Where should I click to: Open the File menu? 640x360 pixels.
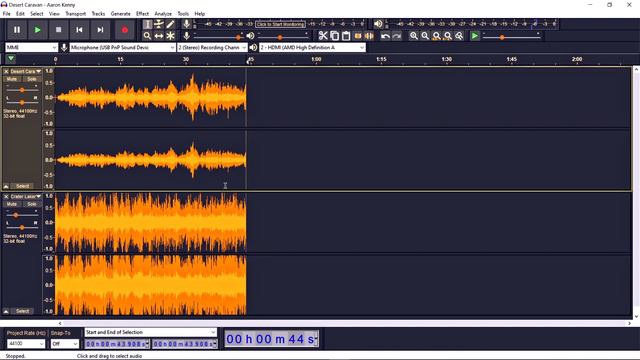(7, 13)
